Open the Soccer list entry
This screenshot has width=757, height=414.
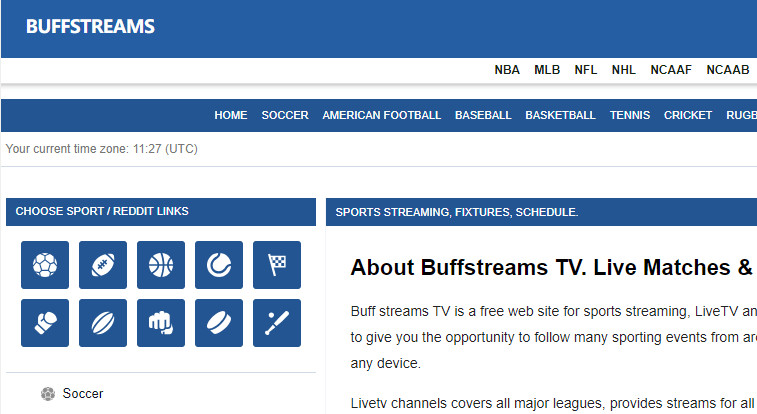pos(83,394)
